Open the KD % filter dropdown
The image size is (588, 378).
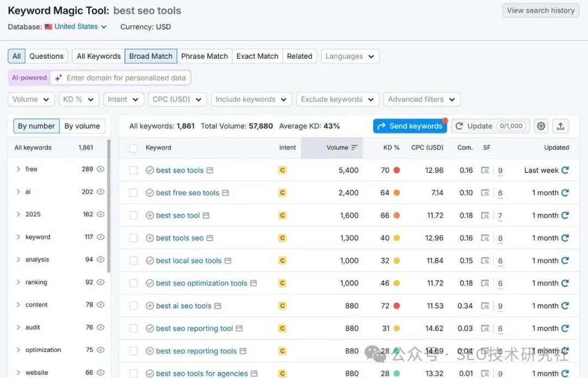pyautogui.click(x=79, y=100)
